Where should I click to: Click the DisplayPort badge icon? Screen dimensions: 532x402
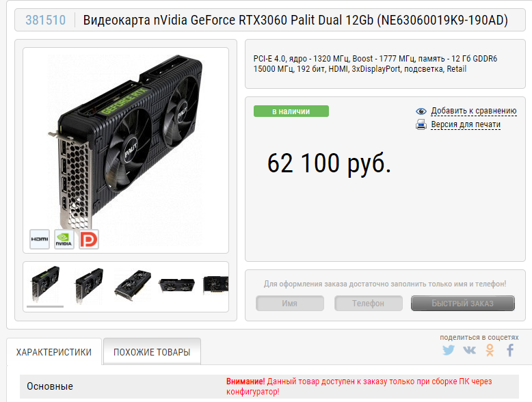pyautogui.click(x=89, y=239)
